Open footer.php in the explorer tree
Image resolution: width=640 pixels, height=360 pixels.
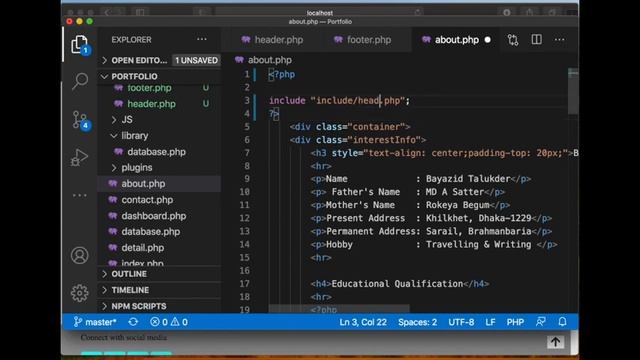(149, 88)
